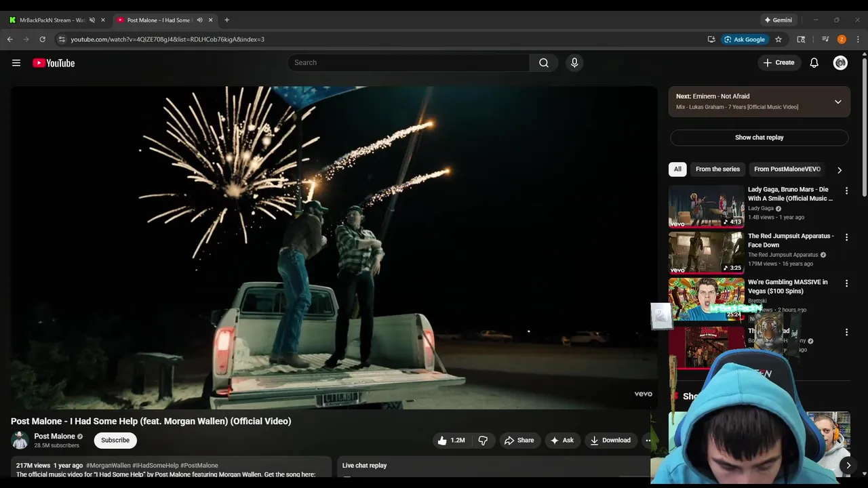This screenshot has height=488, width=868.
Task: Open the YouTube hamburger guide menu
Action: point(16,63)
